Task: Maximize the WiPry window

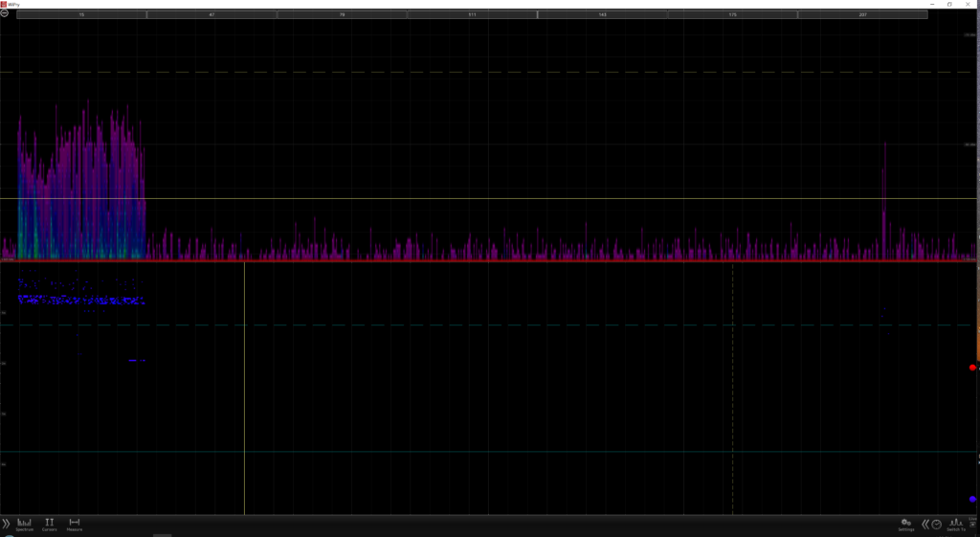Action: [x=949, y=4]
